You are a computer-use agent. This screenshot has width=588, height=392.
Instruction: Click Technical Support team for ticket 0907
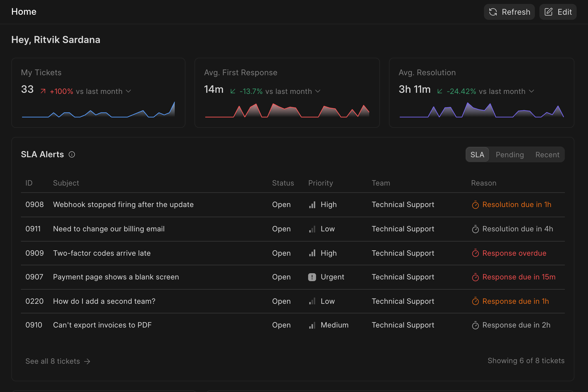(x=403, y=277)
